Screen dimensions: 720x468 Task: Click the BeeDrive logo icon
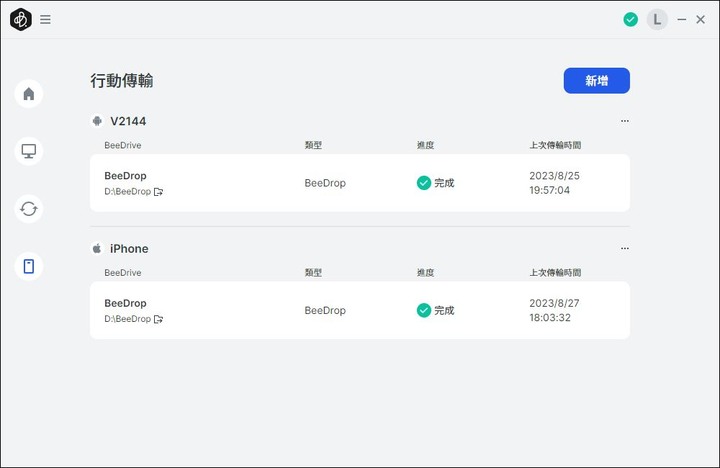coord(21,19)
